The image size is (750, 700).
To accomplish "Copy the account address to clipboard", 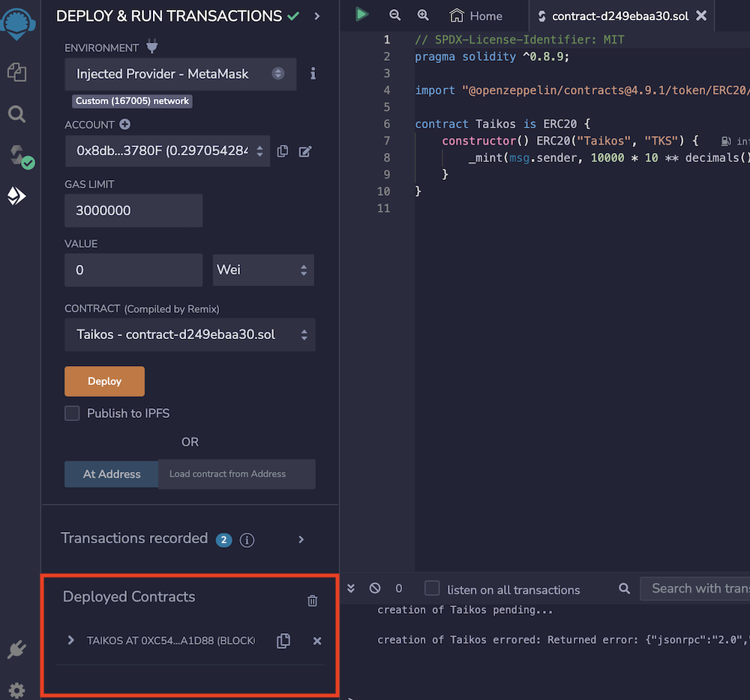I will 283,151.
